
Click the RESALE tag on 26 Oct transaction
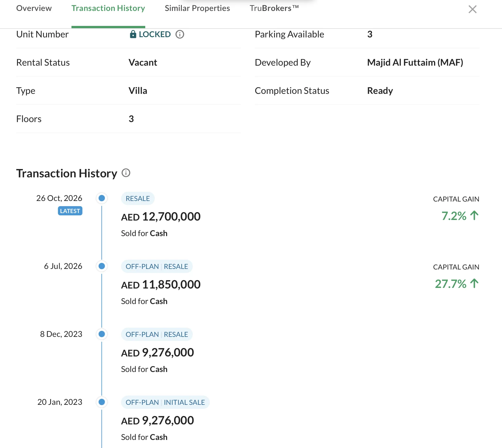click(138, 198)
